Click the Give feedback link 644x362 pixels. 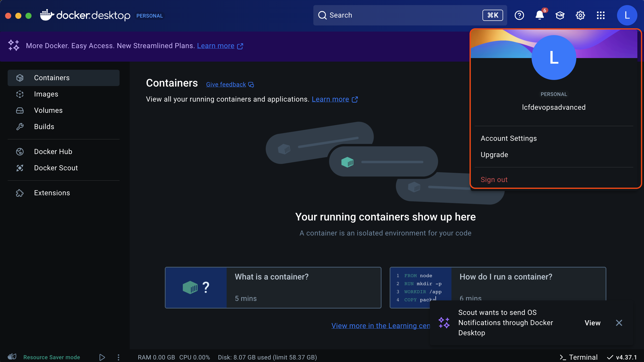[226, 84]
